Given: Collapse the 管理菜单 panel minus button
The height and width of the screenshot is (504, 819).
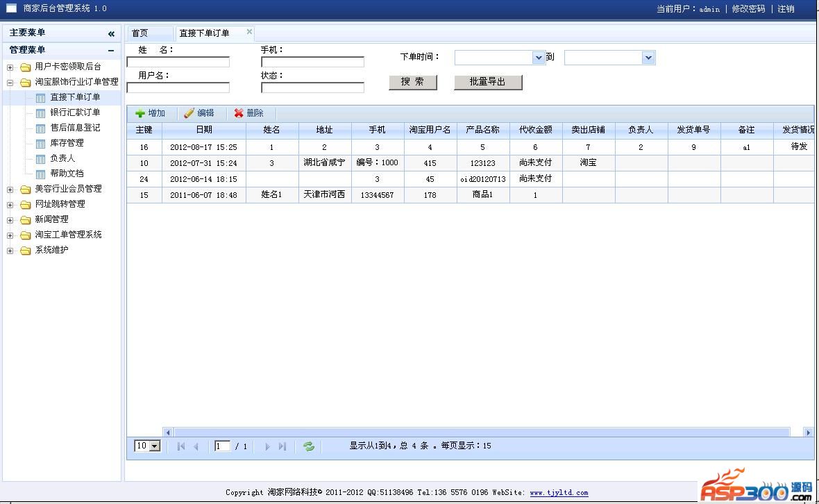Looking at the screenshot, I should (x=111, y=51).
